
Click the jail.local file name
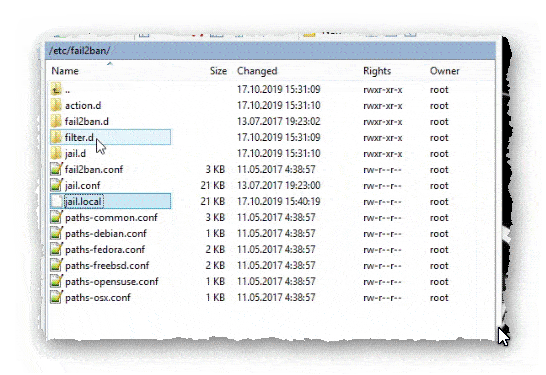(x=83, y=201)
